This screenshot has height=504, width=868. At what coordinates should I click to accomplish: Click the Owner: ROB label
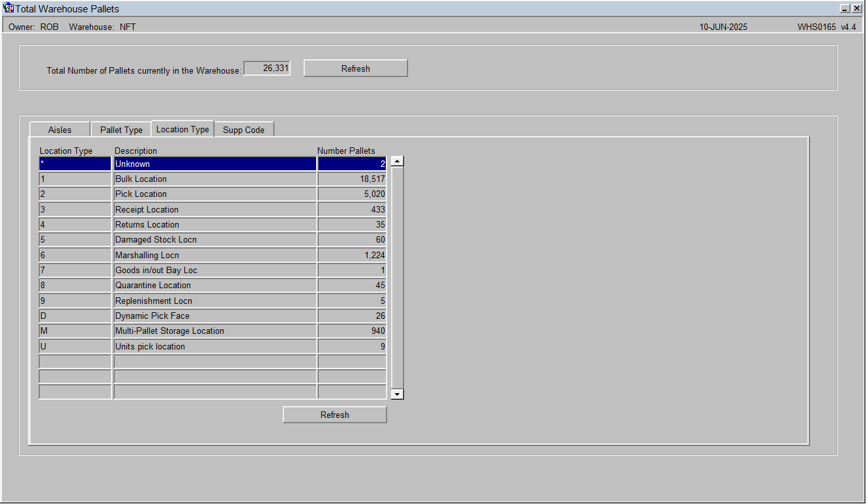(x=33, y=27)
